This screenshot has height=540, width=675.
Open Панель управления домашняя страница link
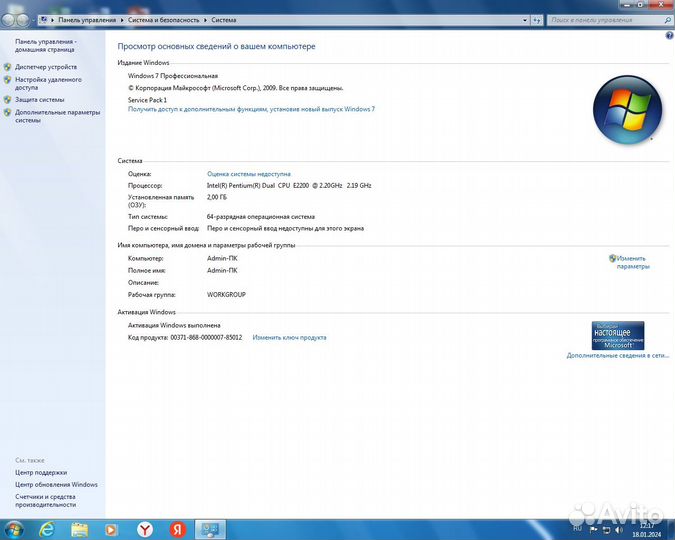point(46,46)
